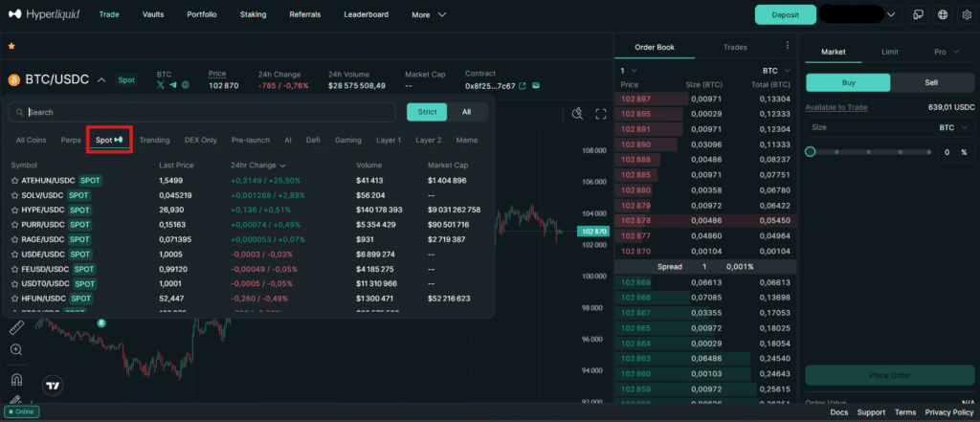Click the coin Search input field
The width and height of the screenshot is (980, 422).
coord(202,112)
